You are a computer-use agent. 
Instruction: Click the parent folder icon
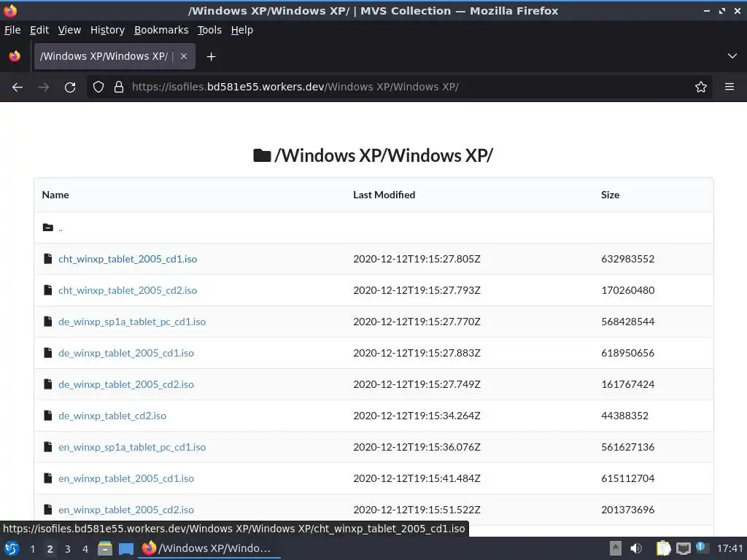click(47, 227)
